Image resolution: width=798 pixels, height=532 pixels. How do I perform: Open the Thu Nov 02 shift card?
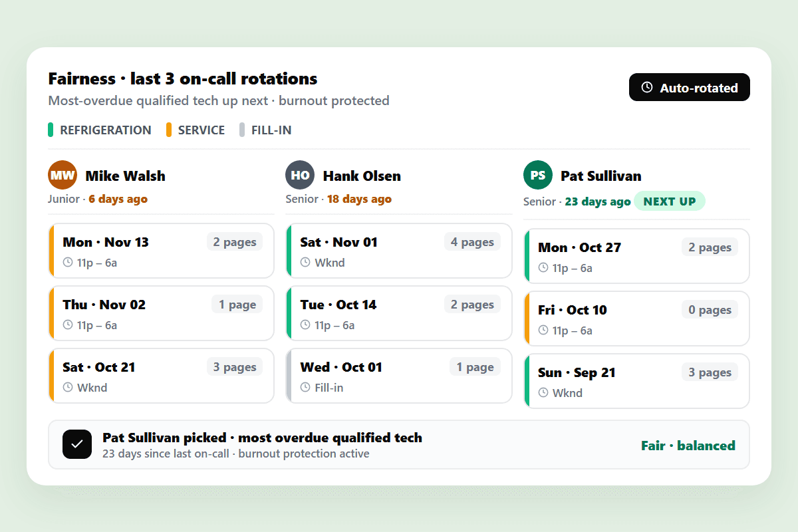pos(161,313)
